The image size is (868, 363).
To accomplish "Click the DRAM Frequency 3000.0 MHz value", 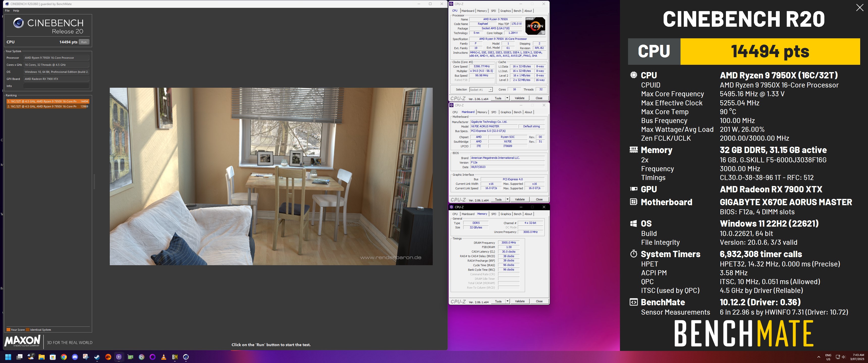I will [508, 243].
